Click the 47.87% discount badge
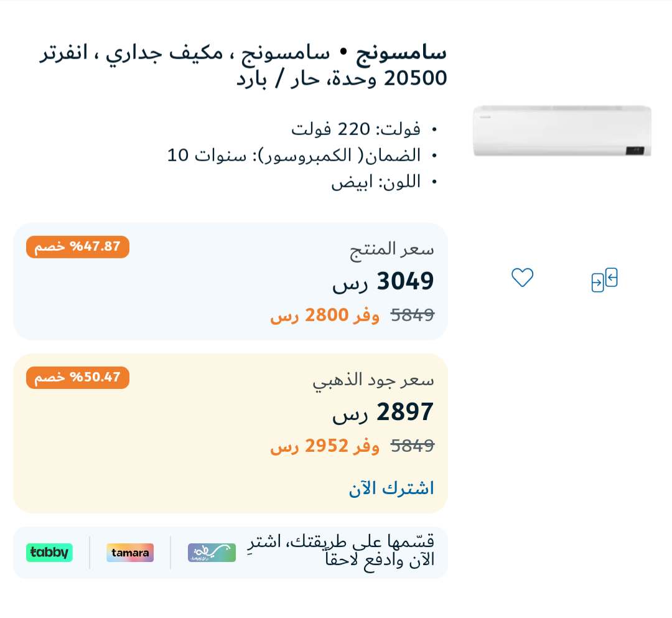 (x=78, y=247)
